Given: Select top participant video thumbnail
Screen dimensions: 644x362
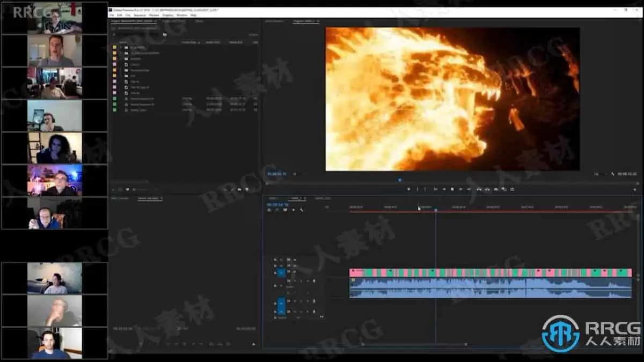Looking at the screenshot, I should (55, 18).
